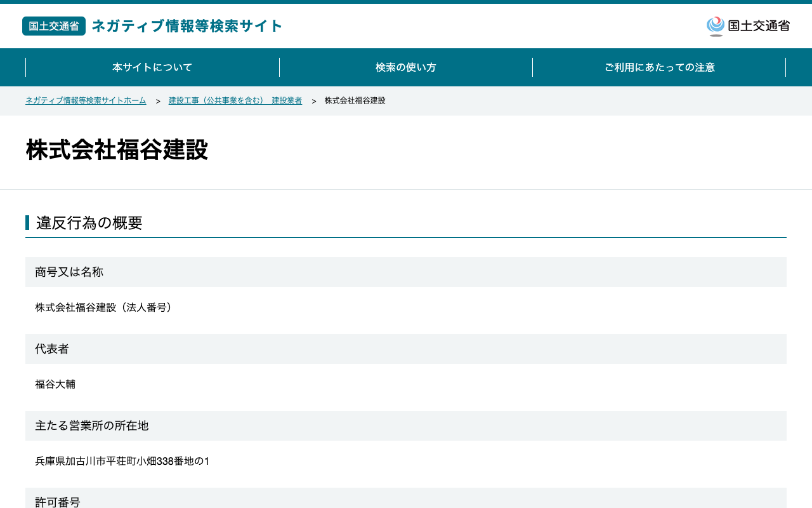Click the 国土交通省 badge in site title
812x508 pixels.
click(54, 26)
